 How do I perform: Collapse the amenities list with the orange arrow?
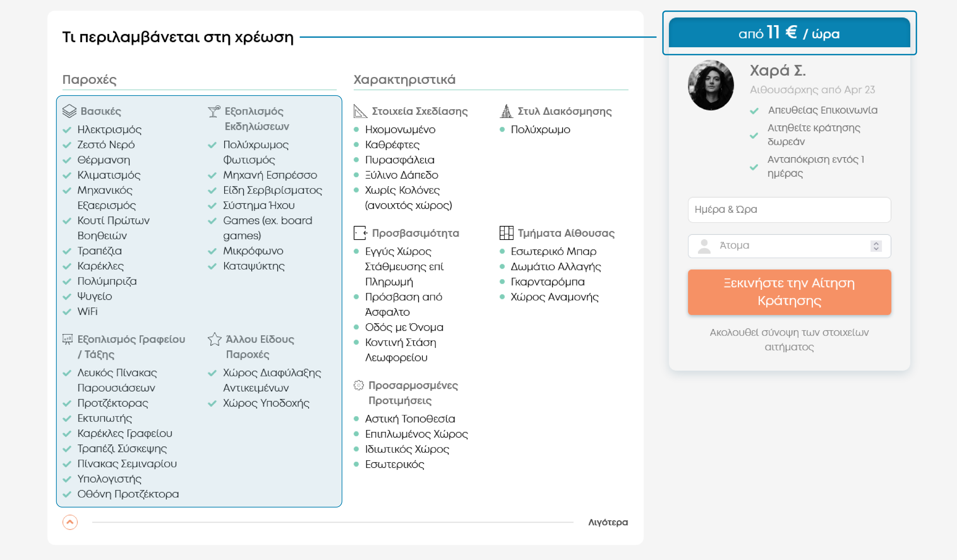point(70,522)
